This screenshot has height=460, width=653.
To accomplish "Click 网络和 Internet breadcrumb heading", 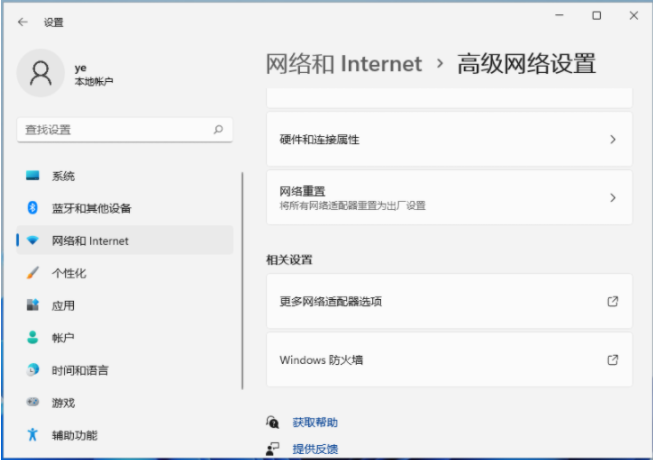I will point(344,64).
